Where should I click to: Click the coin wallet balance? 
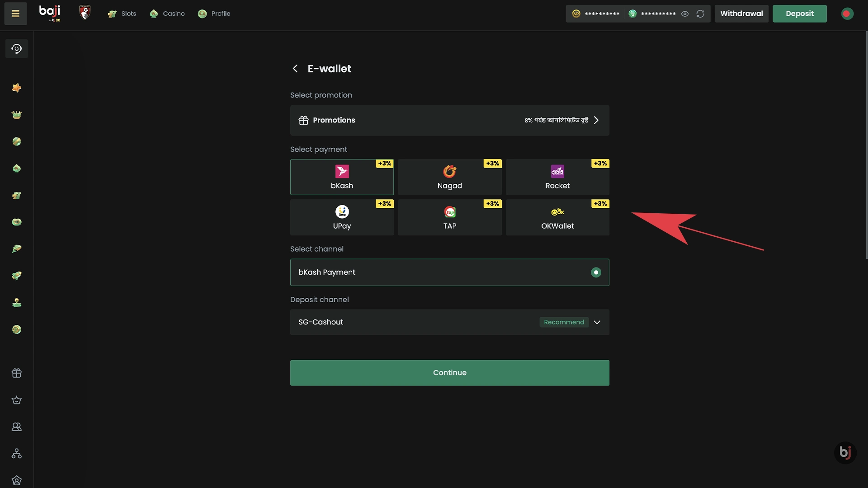coord(596,14)
